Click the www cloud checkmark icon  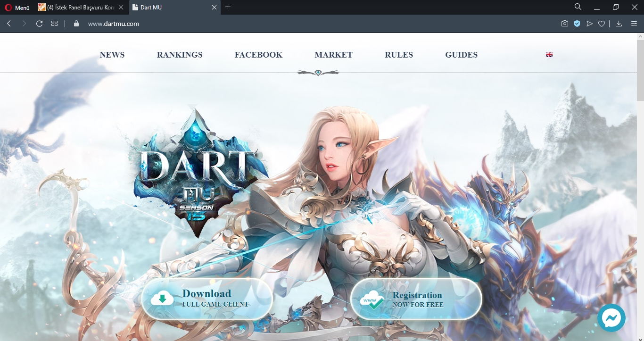(x=372, y=300)
